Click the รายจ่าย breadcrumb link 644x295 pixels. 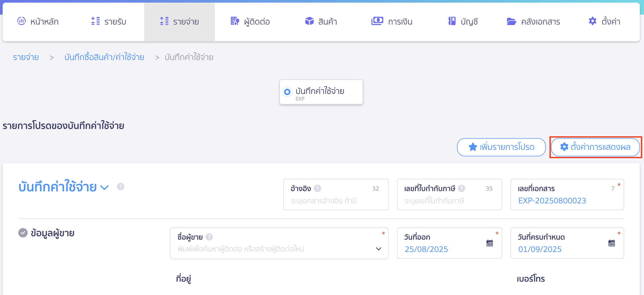click(26, 57)
